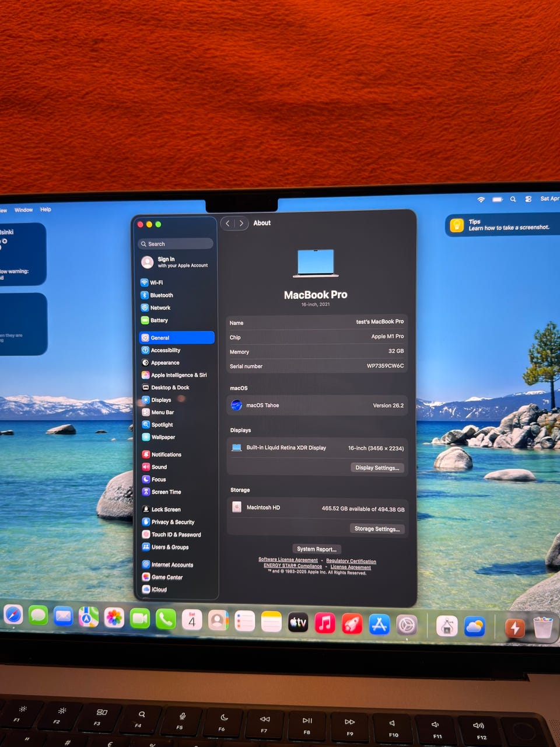This screenshot has width=560, height=747.
Task: Launch Safari from the Dock
Action: [13, 615]
